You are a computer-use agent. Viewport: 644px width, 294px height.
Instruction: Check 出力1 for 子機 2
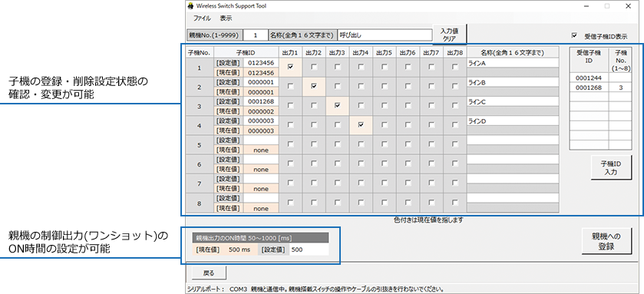(x=290, y=86)
